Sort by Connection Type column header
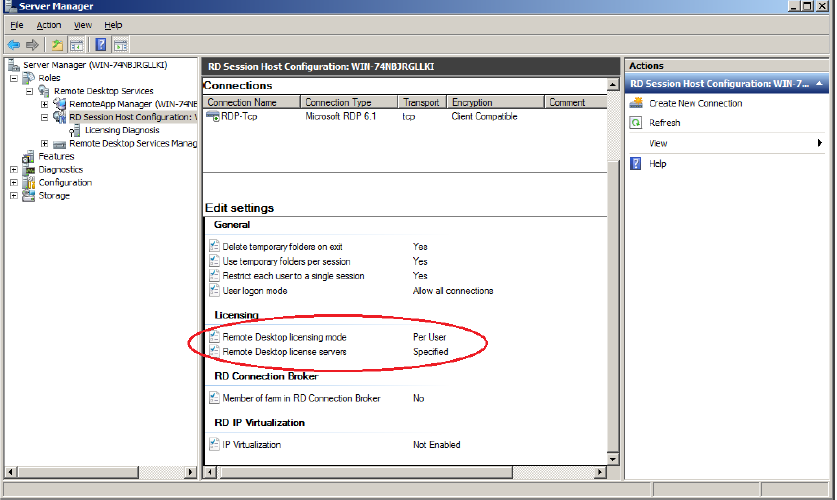837x500 pixels. (x=350, y=102)
